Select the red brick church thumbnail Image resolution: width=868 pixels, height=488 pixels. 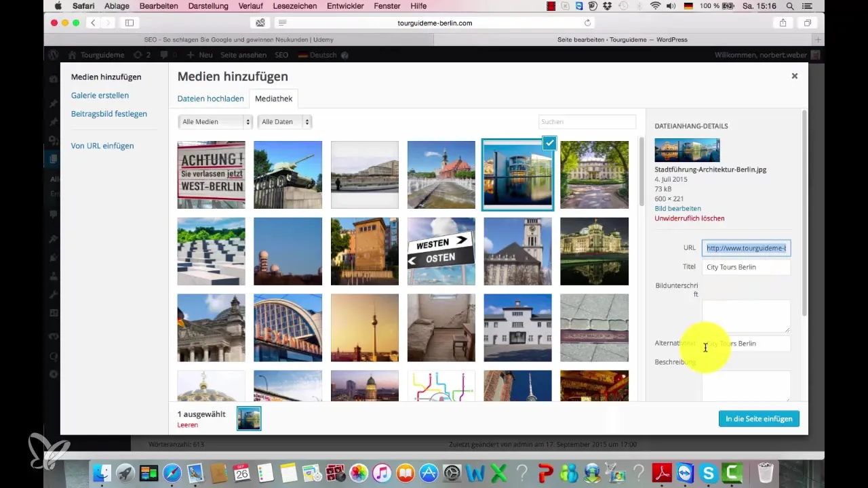pyautogui.click(x=441, y=175)
